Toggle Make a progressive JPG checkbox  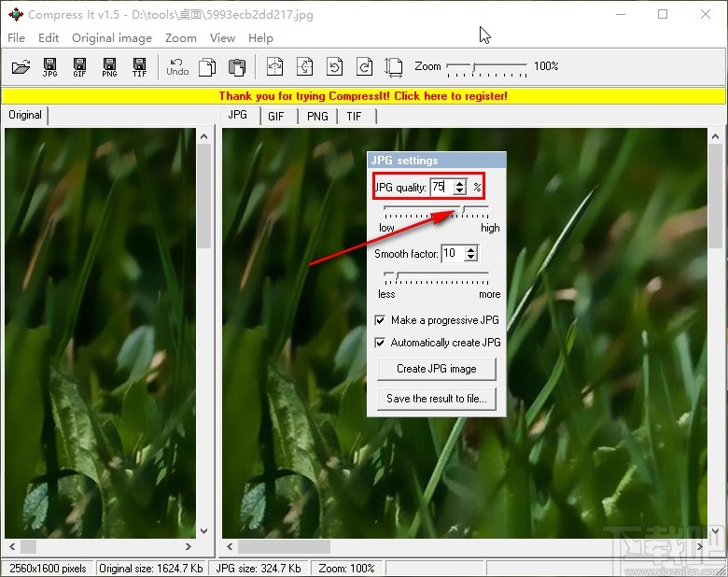coord(380,320)
